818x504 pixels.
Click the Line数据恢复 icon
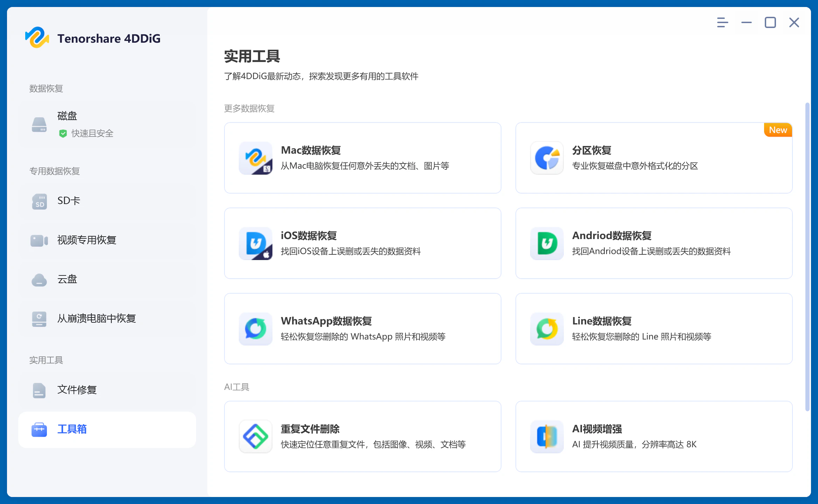(547, 329)
